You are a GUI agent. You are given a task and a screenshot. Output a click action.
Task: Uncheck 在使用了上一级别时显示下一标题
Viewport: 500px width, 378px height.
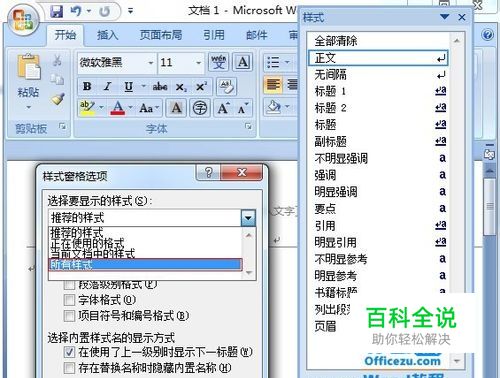pyautogui.click(x=69, y=352)
